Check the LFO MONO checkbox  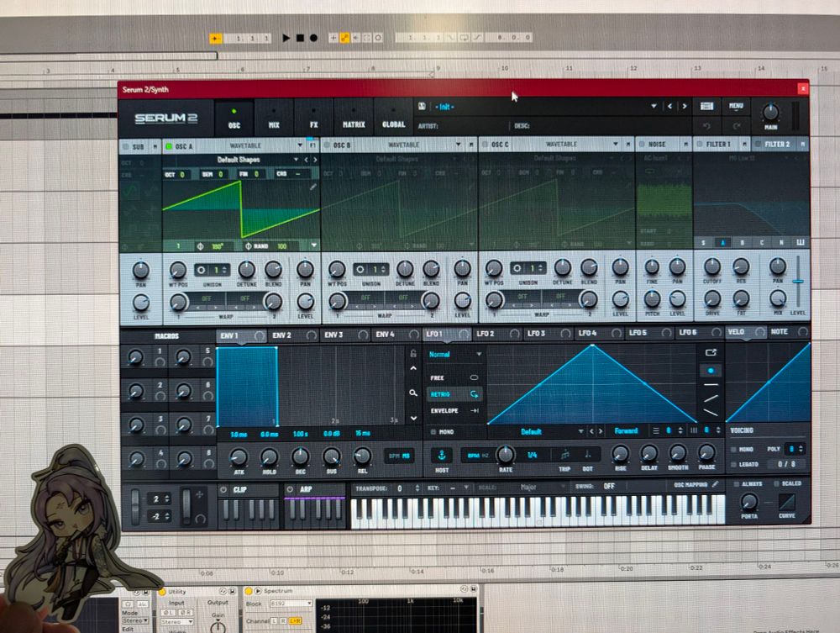[x=433, y=431]
